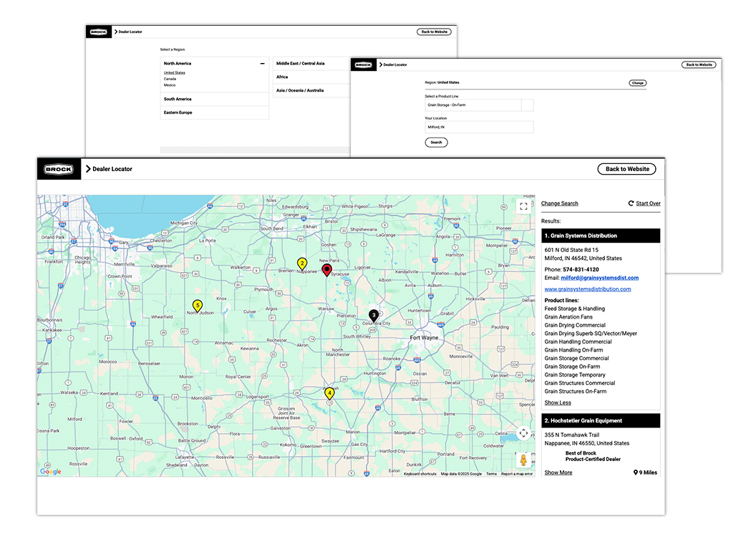Click the Change Search link
This screenshot has width=756, height=537.
[x=560, y=203]
